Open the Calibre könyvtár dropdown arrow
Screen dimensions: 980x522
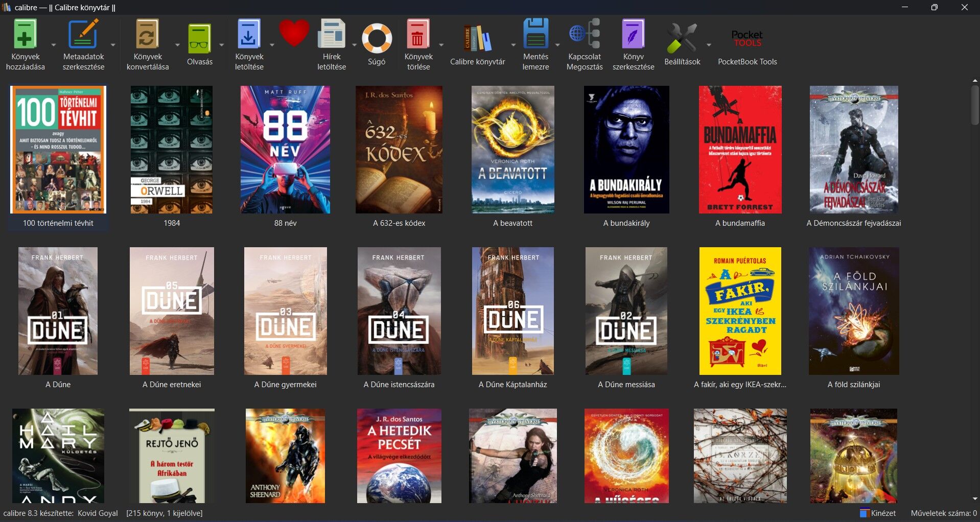tap(514, 45)
